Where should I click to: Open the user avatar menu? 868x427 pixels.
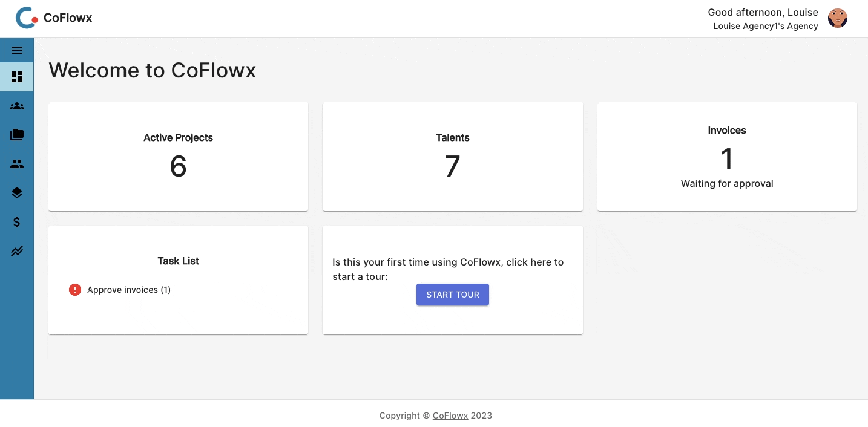point(838,19)
